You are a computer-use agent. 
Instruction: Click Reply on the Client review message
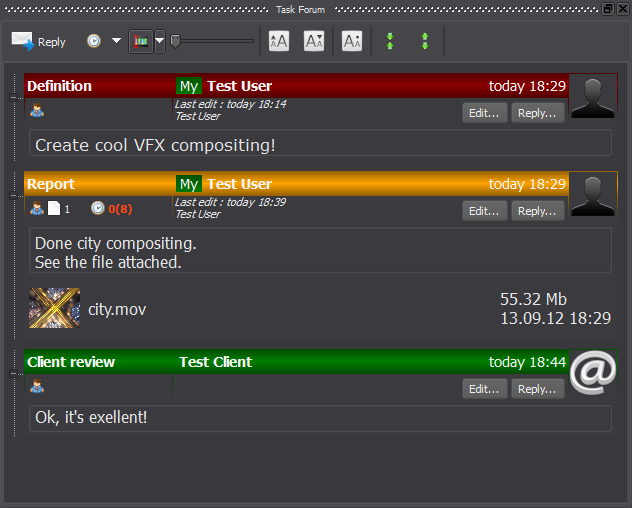point(538,389)
